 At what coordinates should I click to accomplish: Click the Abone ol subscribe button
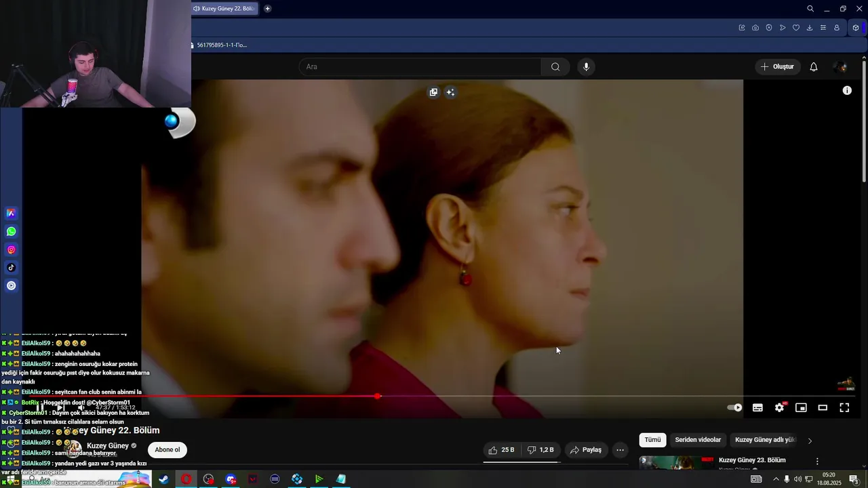click(x=167, y=450)
